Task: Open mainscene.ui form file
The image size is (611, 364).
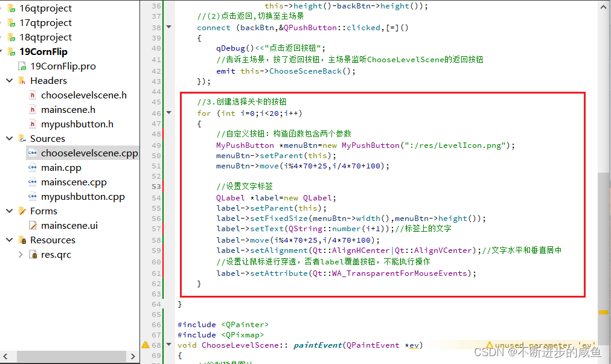Action: coord(69,225)
